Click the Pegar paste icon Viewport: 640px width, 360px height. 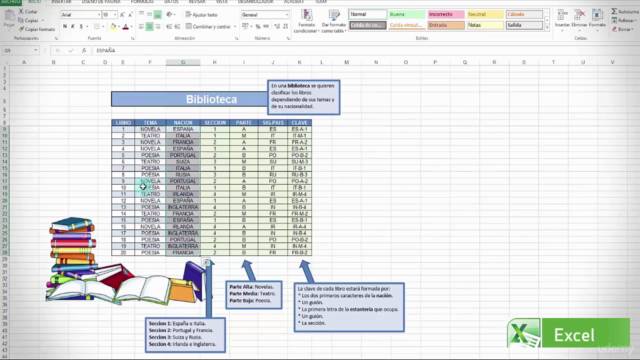tap(9, 16)
